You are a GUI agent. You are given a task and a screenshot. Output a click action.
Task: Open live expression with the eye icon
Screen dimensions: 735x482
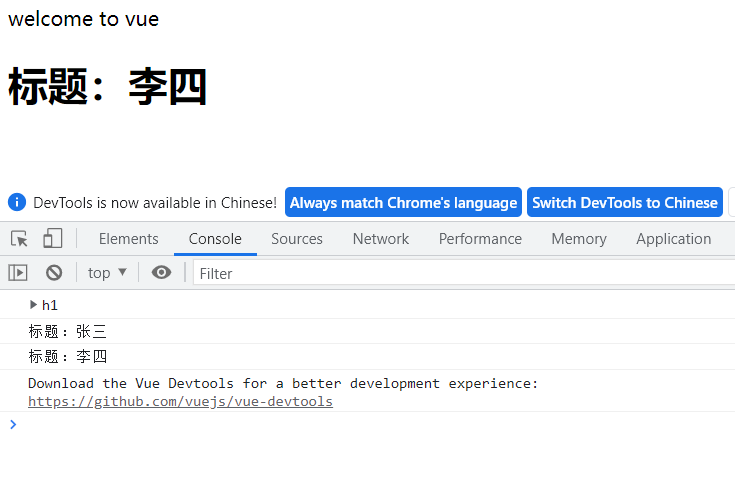pyautogui.click(x=161, y=272)
